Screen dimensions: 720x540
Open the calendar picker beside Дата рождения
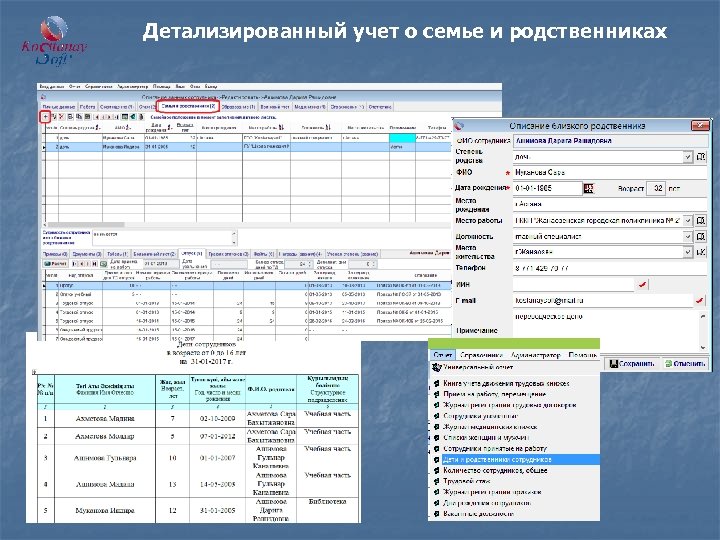588,188
